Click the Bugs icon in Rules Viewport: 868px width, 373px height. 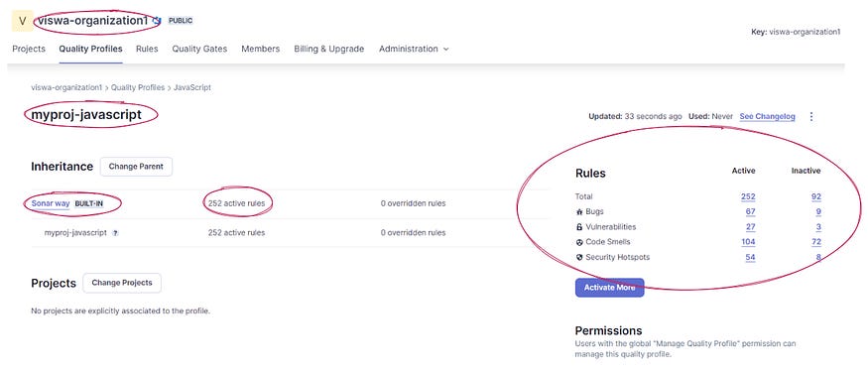pos(579,212)
